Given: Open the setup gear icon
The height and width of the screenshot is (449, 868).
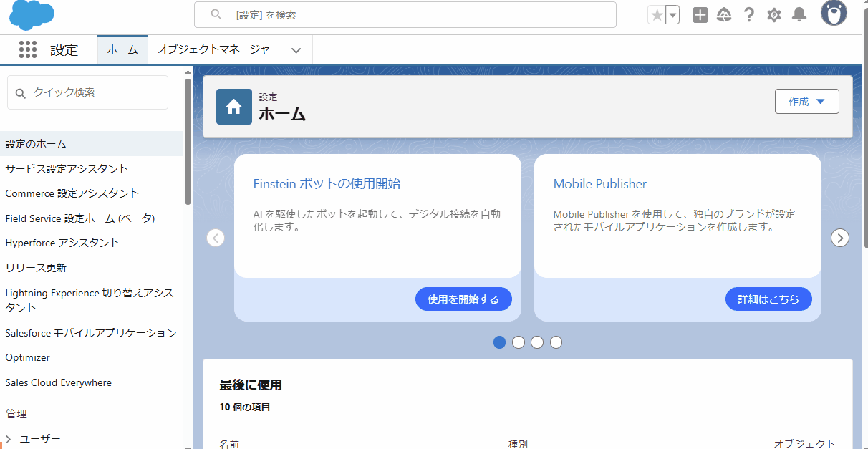Looking at the screenshot, I should (774, 15).
